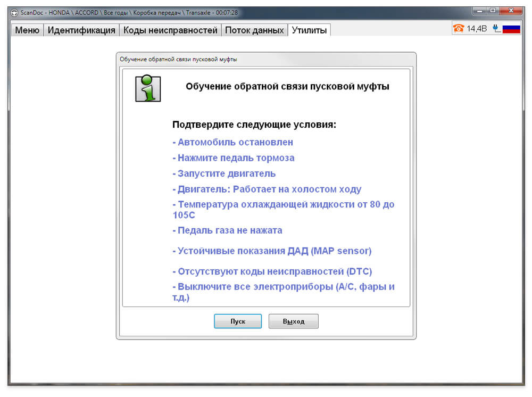
Task: Exit the dialog with the Выход button
Action: [x=294, y=321]
